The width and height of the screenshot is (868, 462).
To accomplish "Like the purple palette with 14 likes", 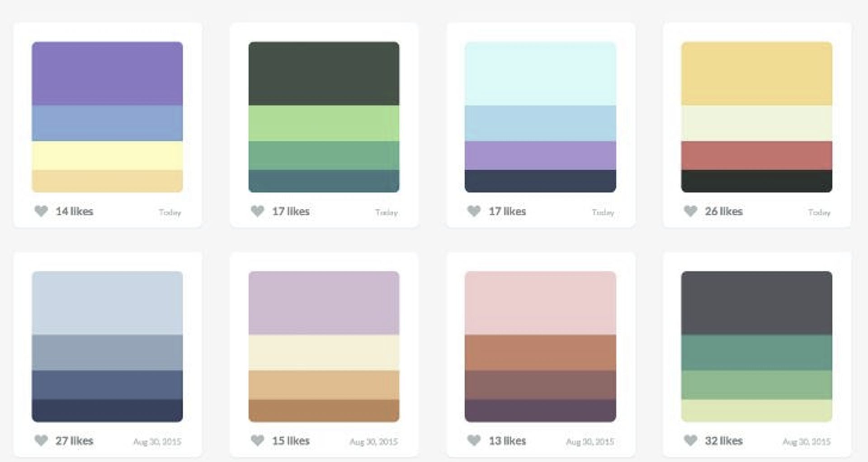I will coord(41,211).
